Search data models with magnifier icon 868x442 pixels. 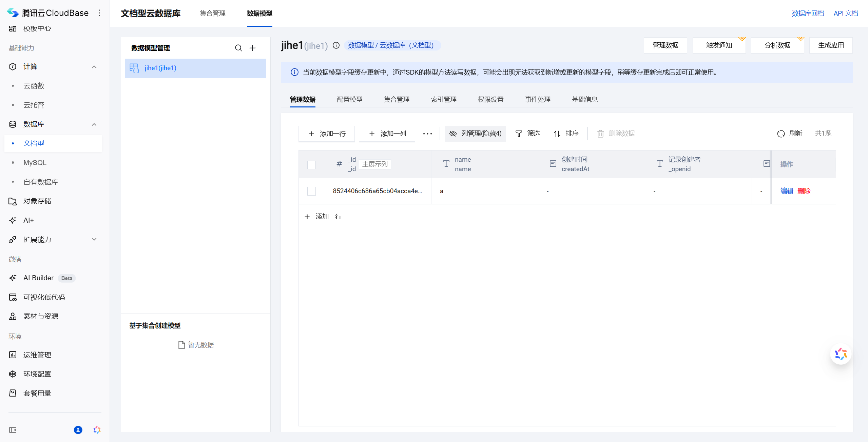238,48
